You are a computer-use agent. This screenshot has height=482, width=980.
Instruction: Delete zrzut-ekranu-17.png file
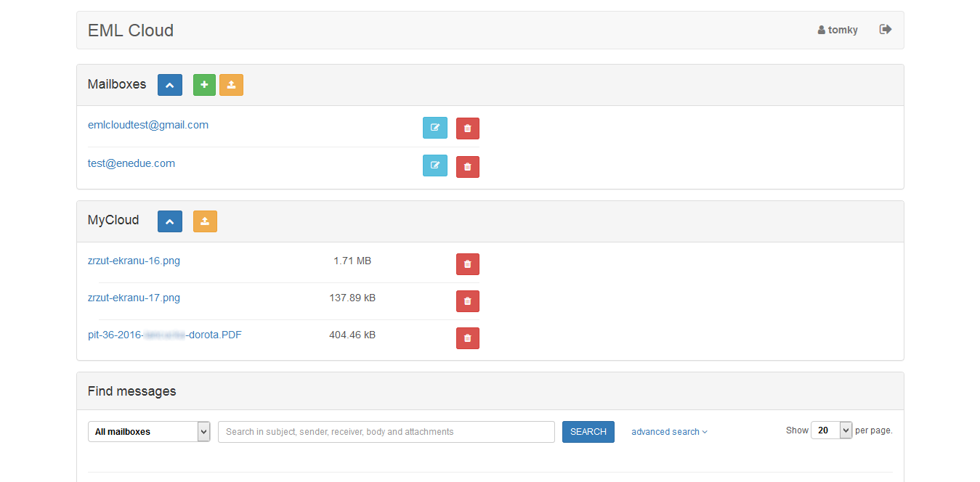[x=467, y=301]
